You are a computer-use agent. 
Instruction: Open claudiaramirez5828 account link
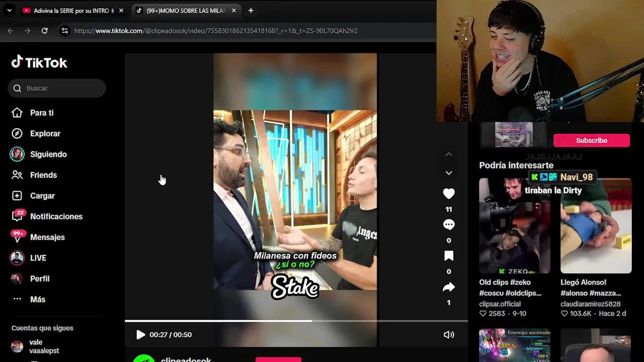click(591, 304)
